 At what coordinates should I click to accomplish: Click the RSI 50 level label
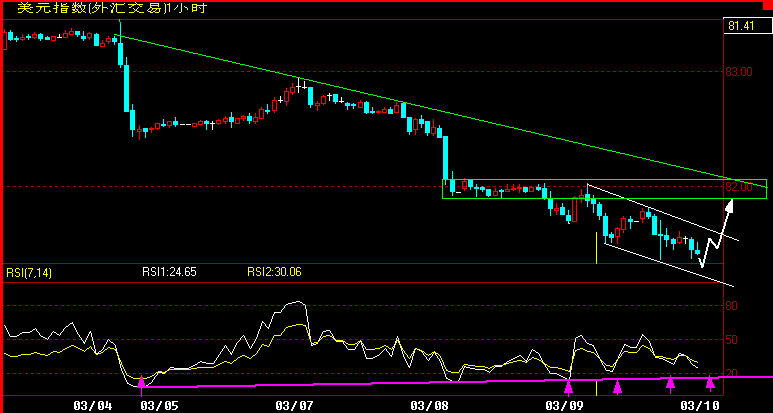(731, 340)
